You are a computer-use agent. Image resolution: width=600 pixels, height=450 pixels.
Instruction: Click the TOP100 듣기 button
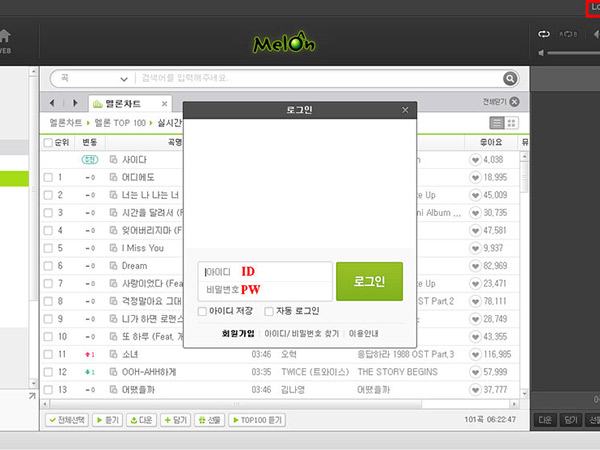click(x=257, y=420)
